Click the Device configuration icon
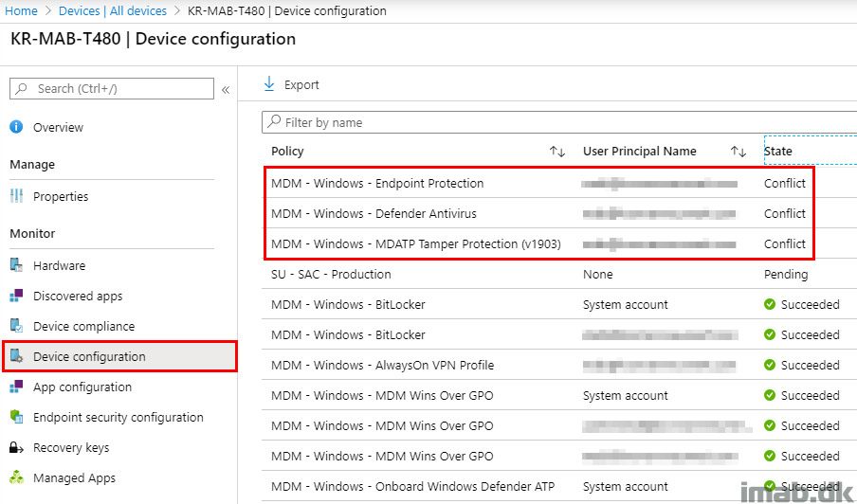Viewport: 857px width, 504px height. click(16, 356)
